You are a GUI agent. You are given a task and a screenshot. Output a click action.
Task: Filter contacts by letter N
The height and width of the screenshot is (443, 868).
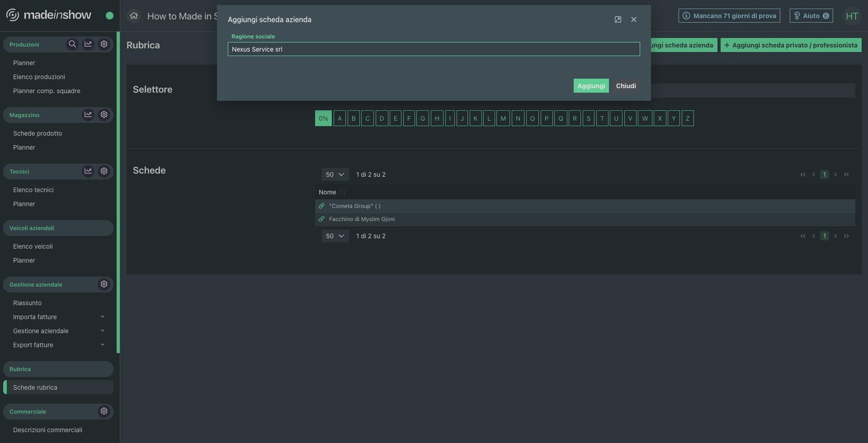(518, 118)
